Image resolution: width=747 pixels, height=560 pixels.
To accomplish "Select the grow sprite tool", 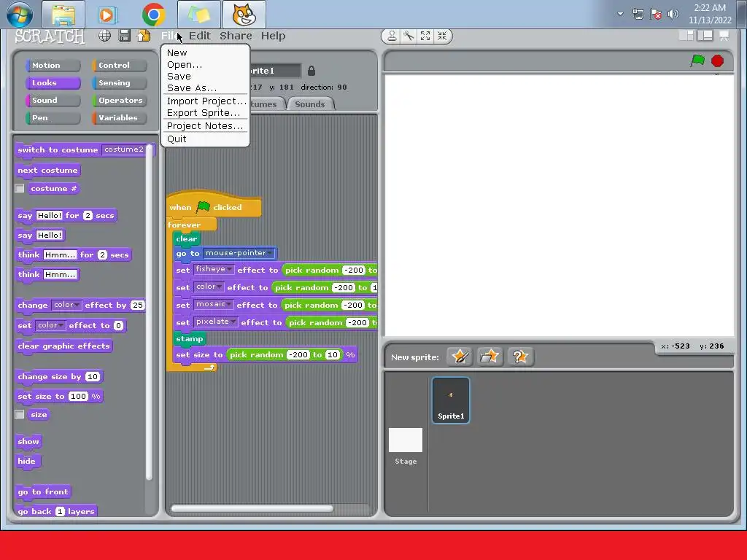I will point(425,36).
